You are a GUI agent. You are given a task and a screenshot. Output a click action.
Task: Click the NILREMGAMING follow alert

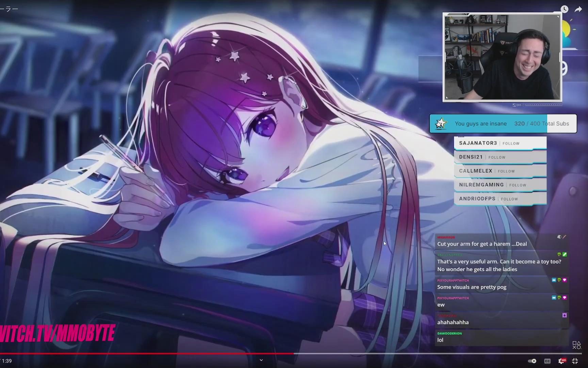tap(500, 185)
